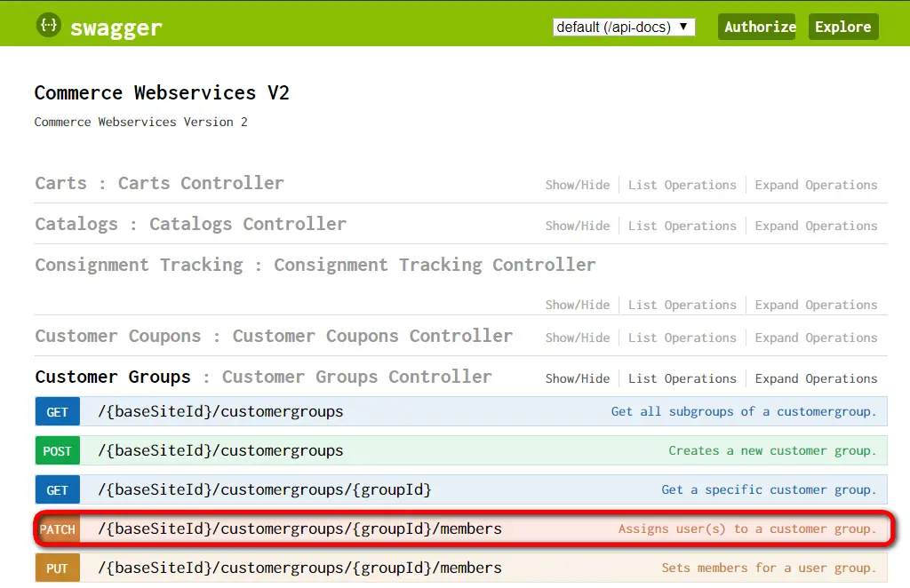Click Show/Hide for Catalogs
The width and height of the screenshot is (910, 588).
coord(578,226)
